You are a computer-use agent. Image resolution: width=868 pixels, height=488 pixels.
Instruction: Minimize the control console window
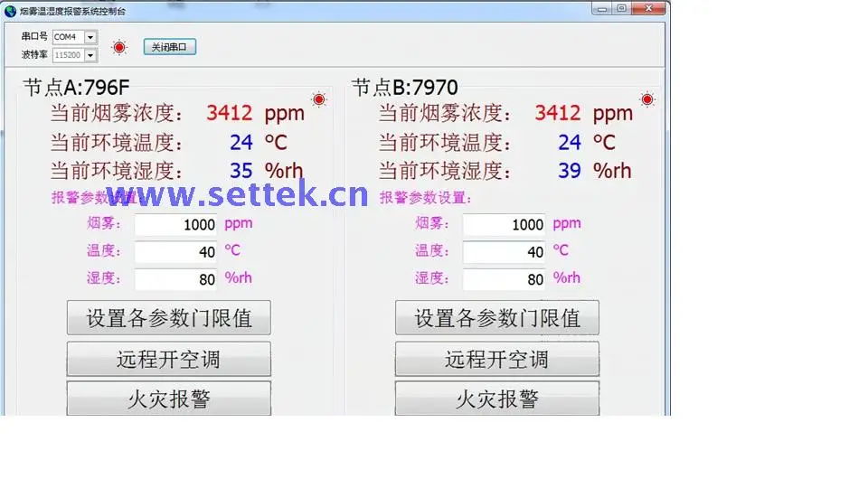602,8
